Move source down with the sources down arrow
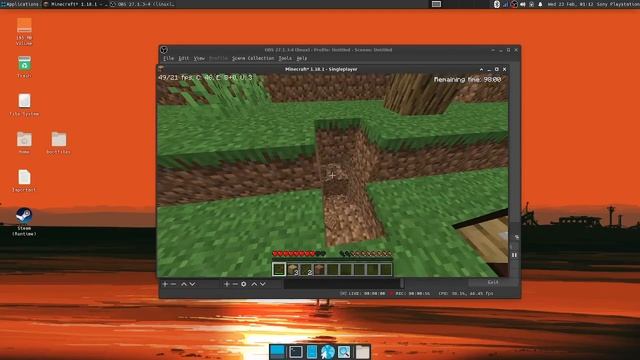This screenshot has height=360, width=640. (262, 284)
